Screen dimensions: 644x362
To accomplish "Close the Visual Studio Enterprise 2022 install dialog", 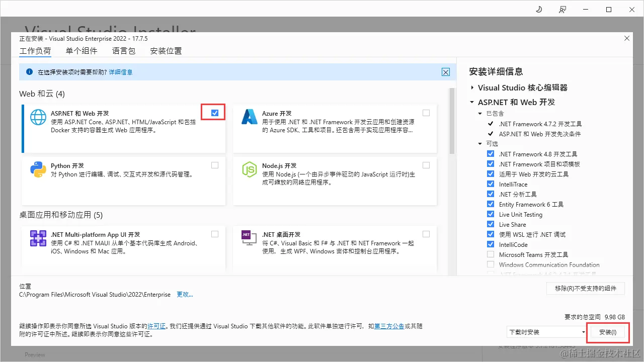I will pos(627,38).
